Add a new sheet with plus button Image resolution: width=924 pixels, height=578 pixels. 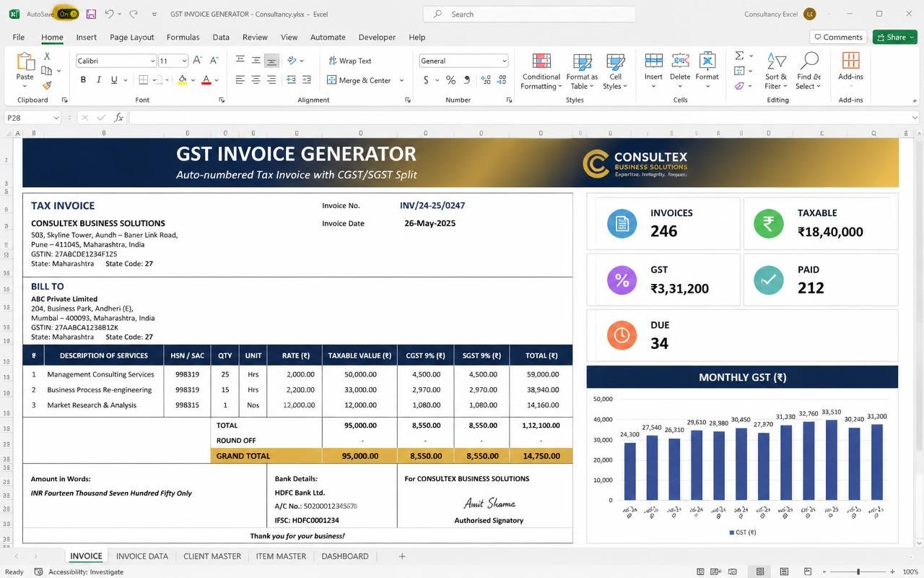(402, 556)
